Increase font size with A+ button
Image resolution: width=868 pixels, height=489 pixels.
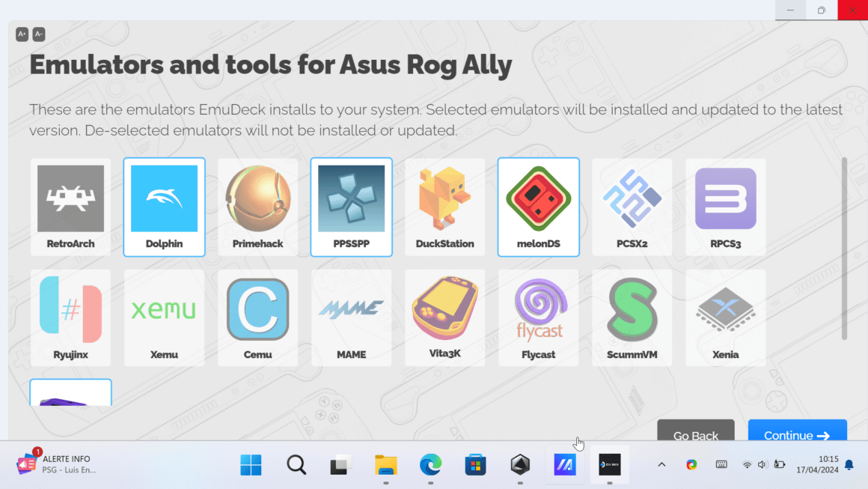(22, 34)
